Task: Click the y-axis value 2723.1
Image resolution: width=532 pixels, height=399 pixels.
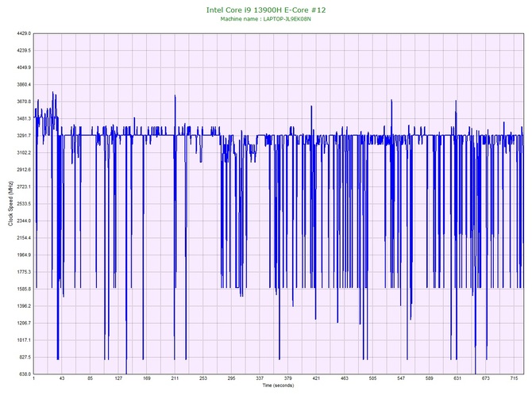Action: (24, 186)
